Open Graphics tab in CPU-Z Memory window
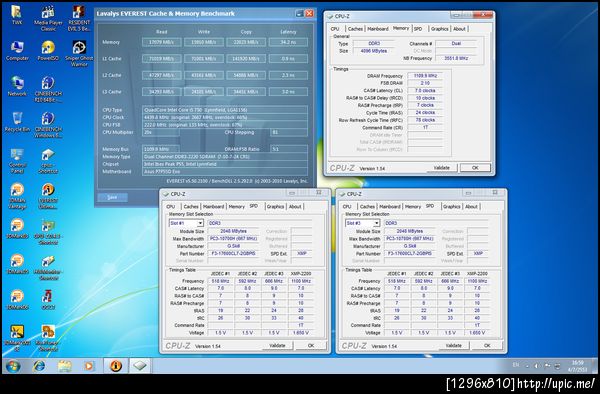Viewport: 600px width, 394px height. (439, 29)
